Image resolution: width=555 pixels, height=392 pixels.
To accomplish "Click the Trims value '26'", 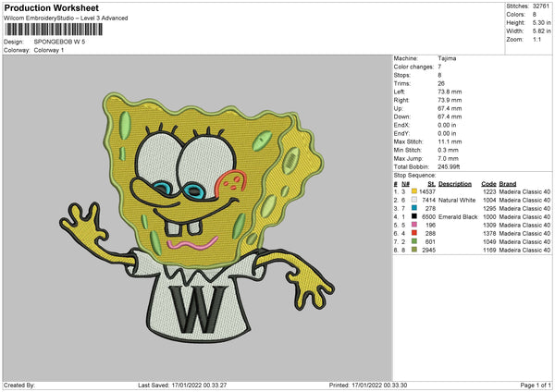I will 441,83.
